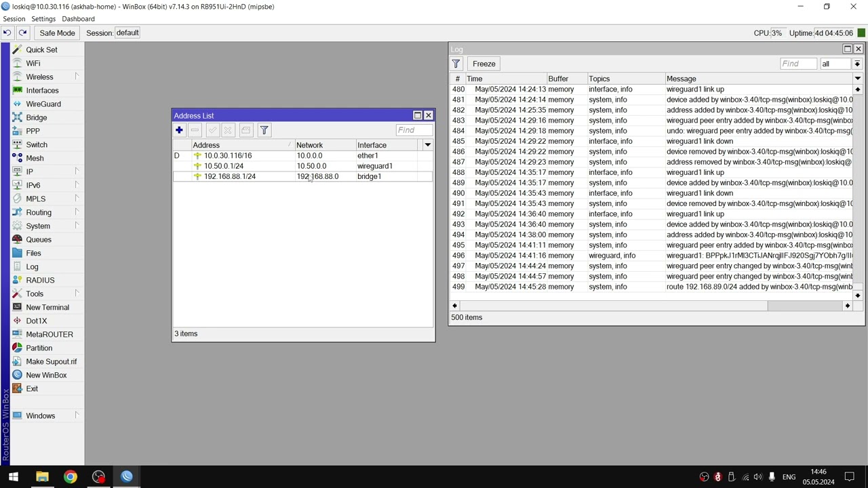The height and width of the screenshot is (488, 868).
Task: Open the Partition section
Action: (39, 348)
